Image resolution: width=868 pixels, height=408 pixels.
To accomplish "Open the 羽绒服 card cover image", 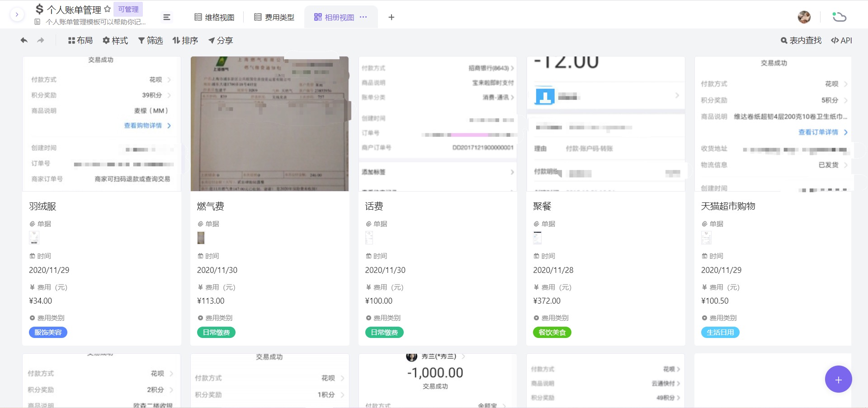I will tap(102, 124).
